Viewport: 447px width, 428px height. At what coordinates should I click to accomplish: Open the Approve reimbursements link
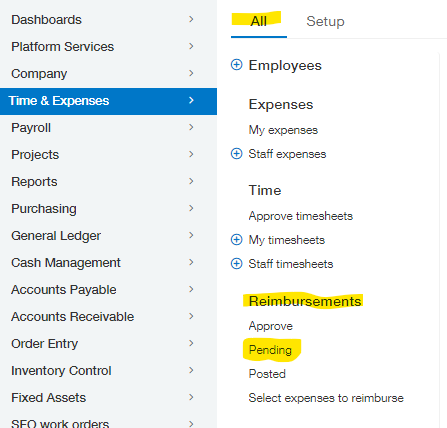click(271, 326)
